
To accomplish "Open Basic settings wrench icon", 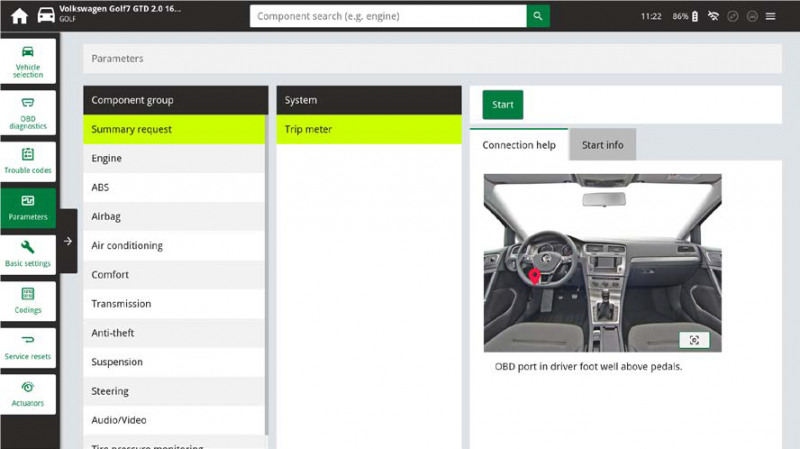I will [28, 253].
